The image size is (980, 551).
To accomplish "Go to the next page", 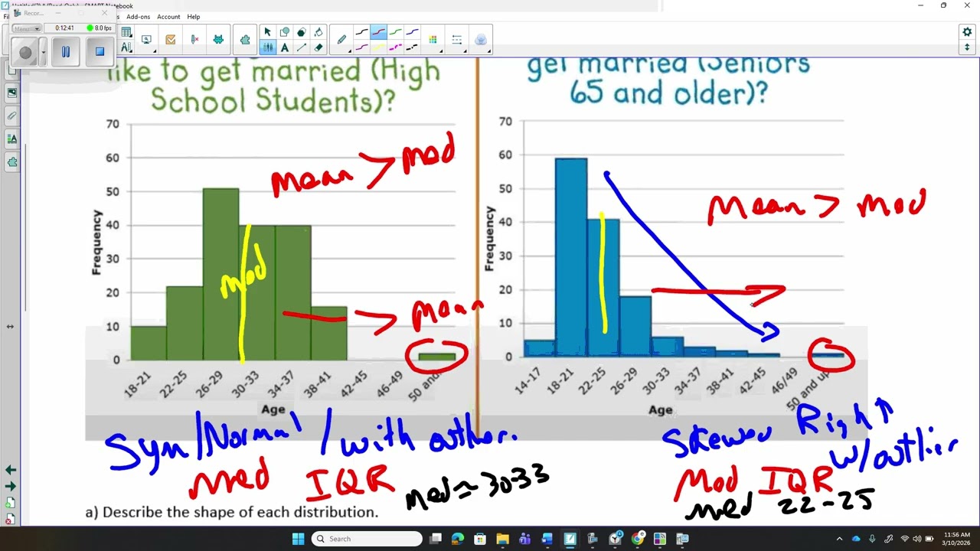I will tap(10, 486).
